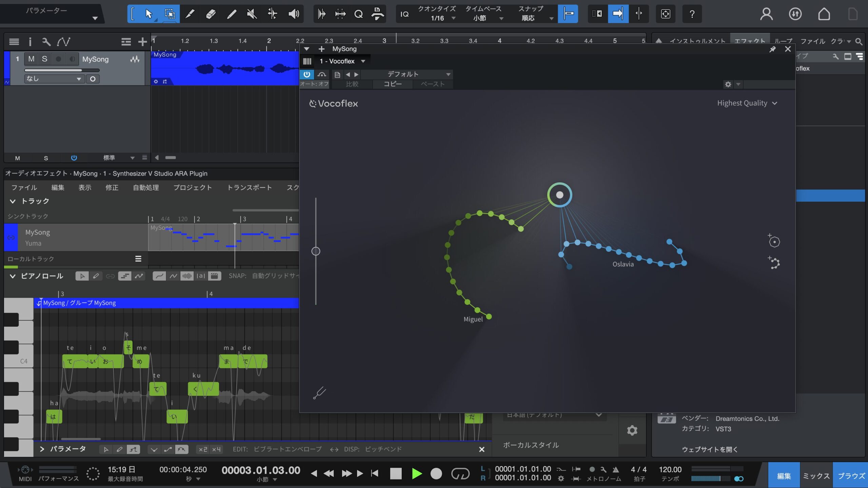Image resolution: width=868 pixels, height=488 pixels.
Task: Select the MySong audio event in arrangement
Action: click(x=225, y=68)
